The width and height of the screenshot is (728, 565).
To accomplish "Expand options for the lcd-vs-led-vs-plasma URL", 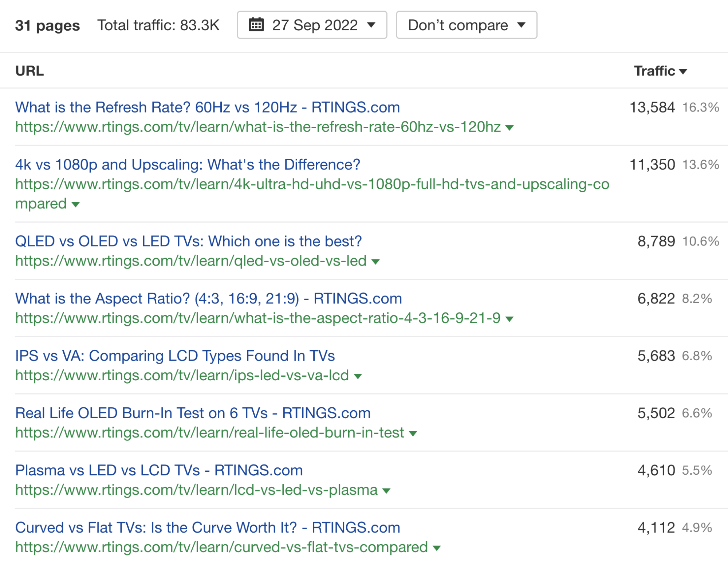I will click(386, 490).
